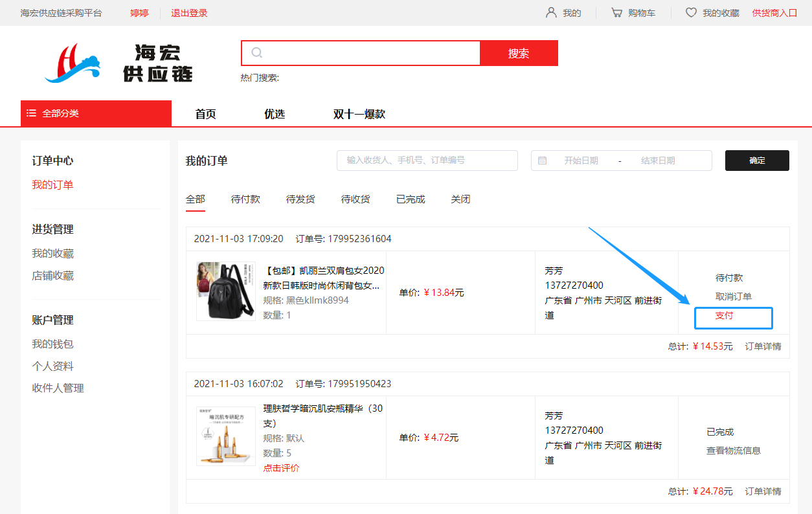Screen dimensions: 812x514
Task: Open 购物车 text link
Action: (x=642, y=13)
